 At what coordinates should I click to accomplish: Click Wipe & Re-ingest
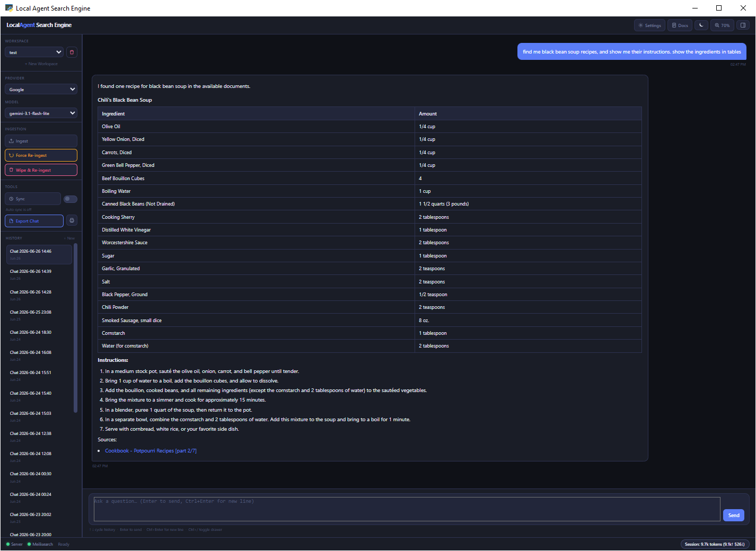pos(41,170)
